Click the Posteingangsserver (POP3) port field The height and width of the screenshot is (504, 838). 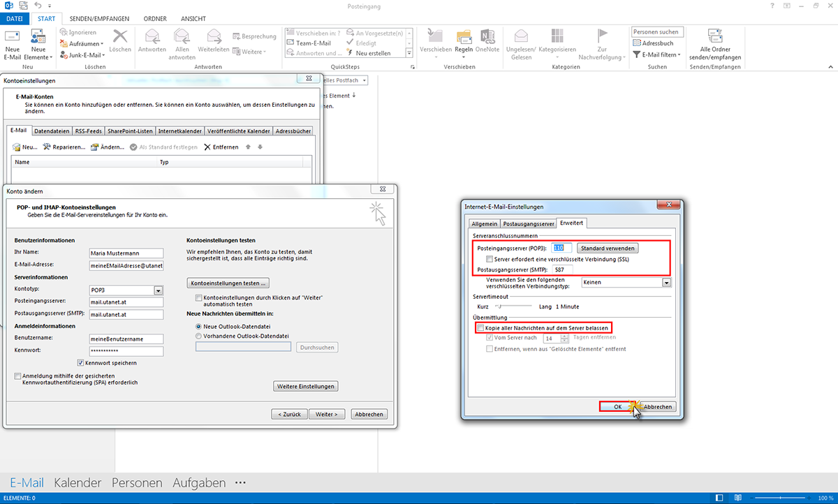tap(562, 248)
